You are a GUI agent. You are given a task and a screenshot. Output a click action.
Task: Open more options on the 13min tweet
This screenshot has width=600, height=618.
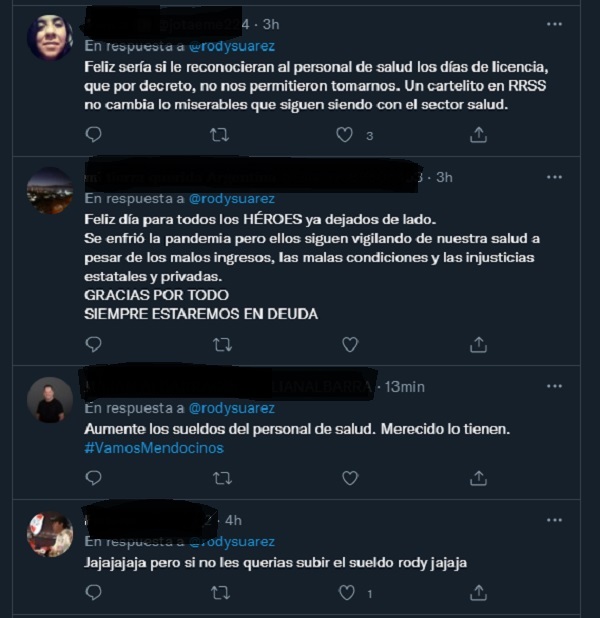(x=554, y=386)
